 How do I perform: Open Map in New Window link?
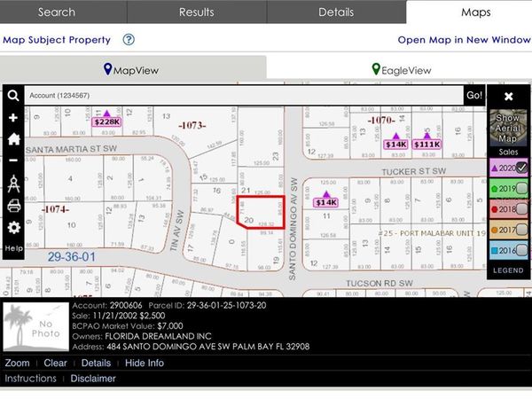point(463,40)
